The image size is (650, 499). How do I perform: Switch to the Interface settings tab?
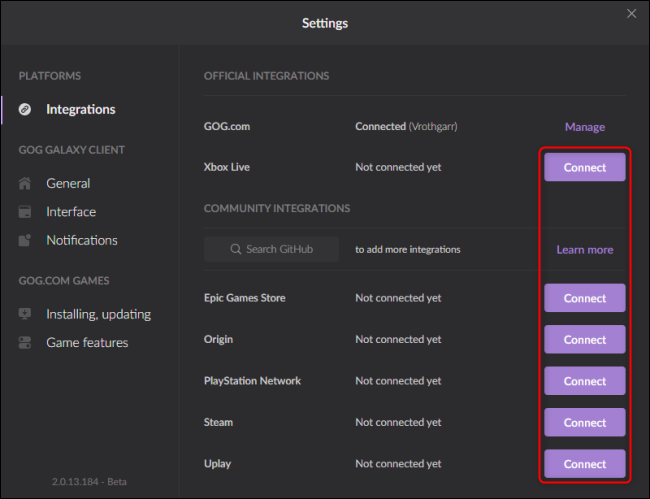[x=71, y=212]
